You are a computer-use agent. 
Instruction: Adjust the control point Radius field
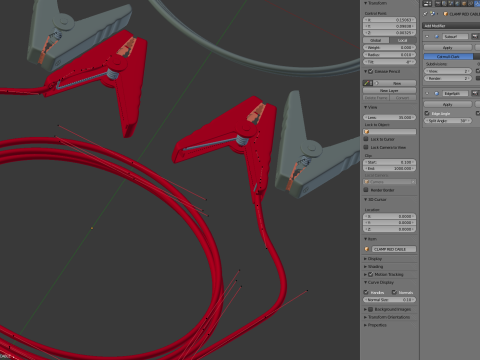[x=389, y=54]
